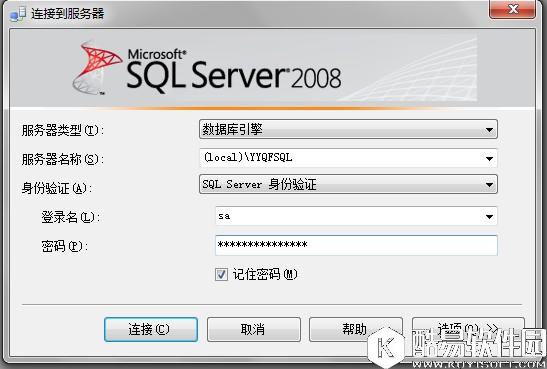The image size is (547, 369).
Task: Click the 身份验证(A) label
Action: pyautogui.click(x=57, y=188)
